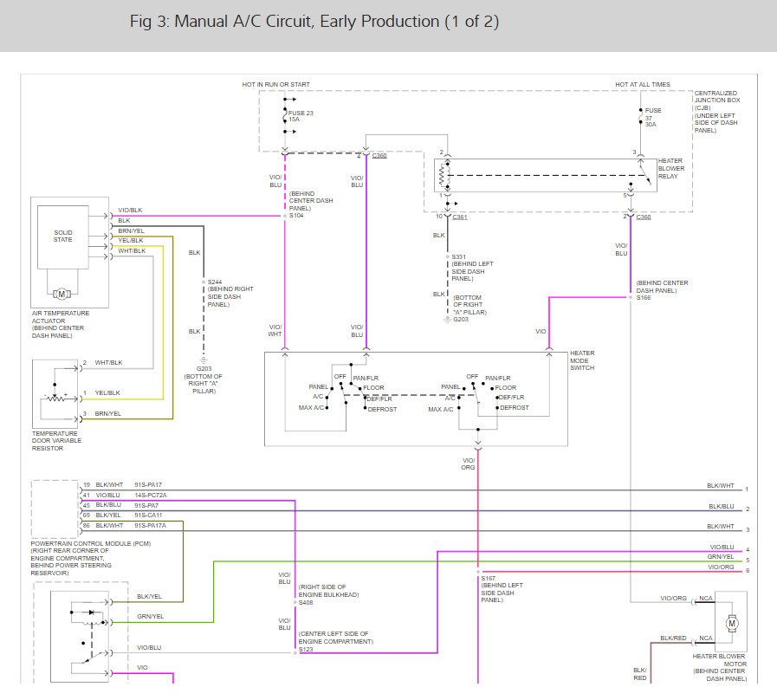Screen dimensions: 777x700
Task: Click the 'HOT IN RUN OR START' label
Action: click(x=276, y=85)
